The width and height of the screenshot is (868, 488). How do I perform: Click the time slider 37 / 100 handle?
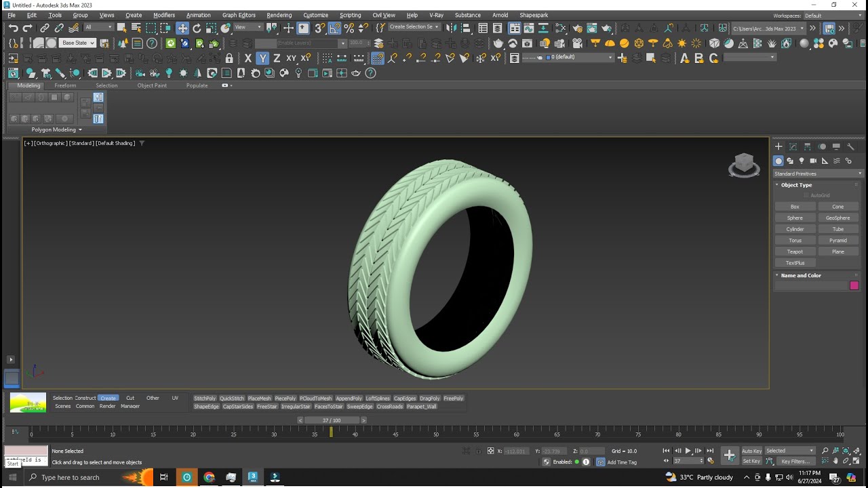[332, 420]
